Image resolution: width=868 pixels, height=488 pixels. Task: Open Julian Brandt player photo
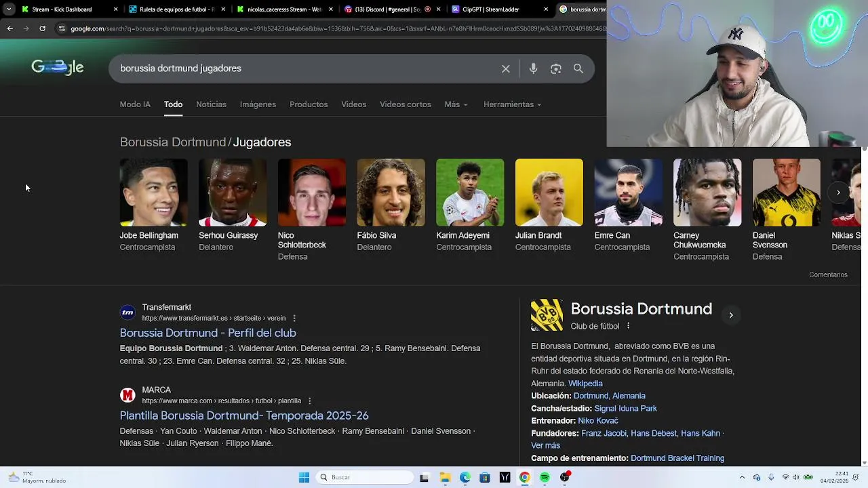click(x=549, y=192)
